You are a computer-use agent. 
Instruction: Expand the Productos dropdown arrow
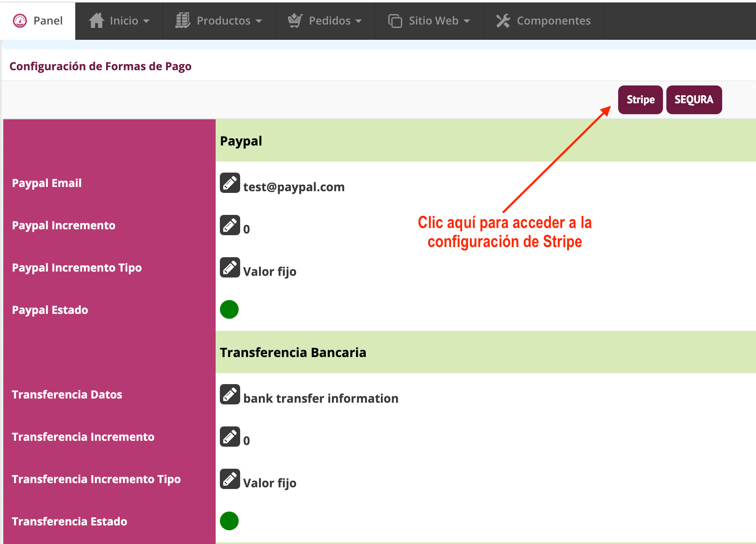click(x=259, y=21)
